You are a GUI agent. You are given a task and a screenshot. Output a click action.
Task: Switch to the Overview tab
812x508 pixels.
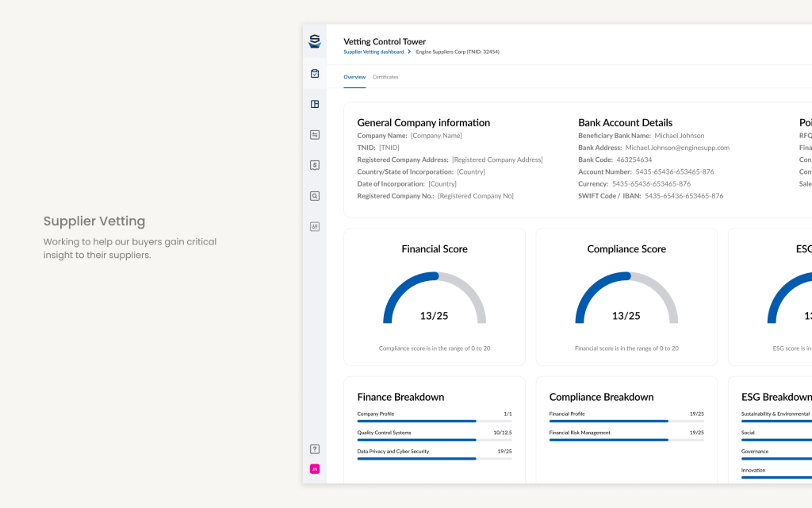[x=354, y=77]
